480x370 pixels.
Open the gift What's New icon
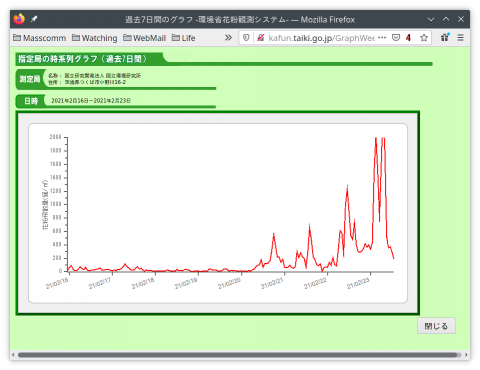tap(445, 37)
